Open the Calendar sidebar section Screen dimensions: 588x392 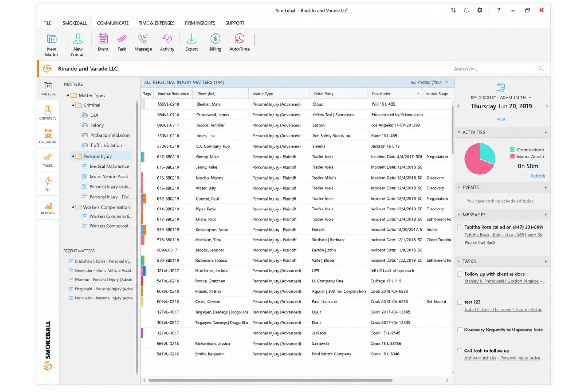tap(48, 137)
